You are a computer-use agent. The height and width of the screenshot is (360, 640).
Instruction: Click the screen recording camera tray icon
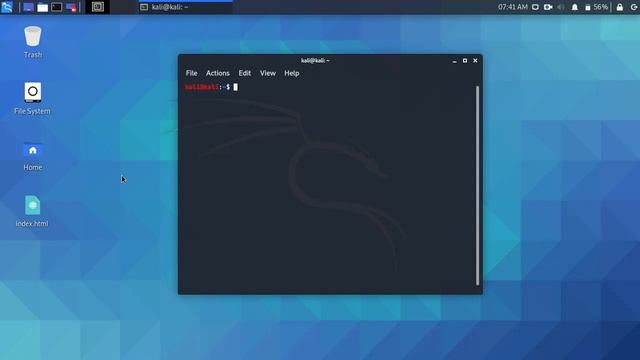pyautogui.click(x=548, y=7)
